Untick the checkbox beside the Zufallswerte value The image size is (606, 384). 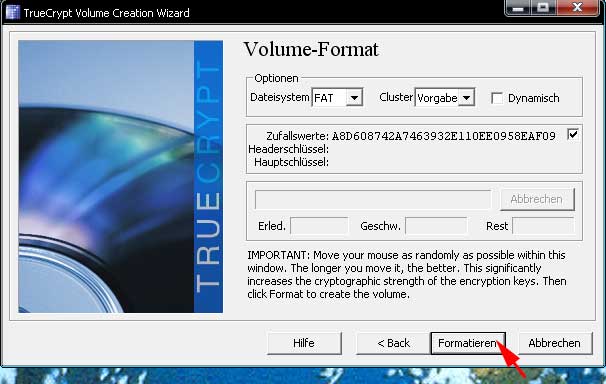click(573, 135)
